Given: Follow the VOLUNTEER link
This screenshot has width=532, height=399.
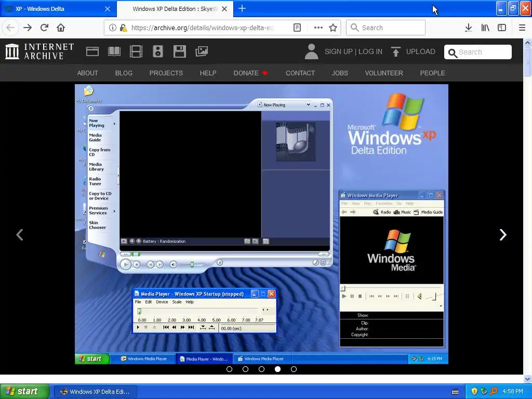Looking at the screenshot, I should 384,73.
